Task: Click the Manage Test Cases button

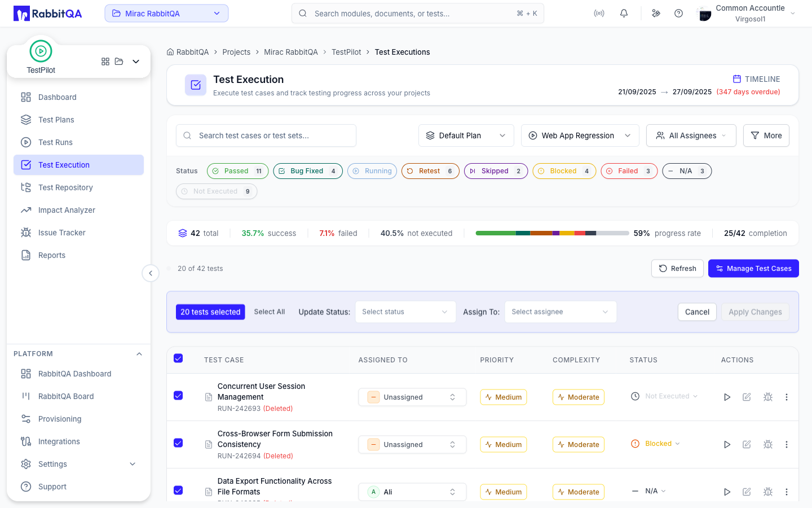Action: [x=753, y=269]
